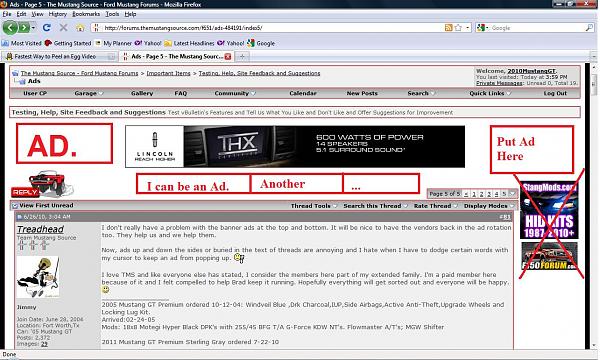Open The Mustang Source forum home link
The image size is (600, 360).
click(x=79, y=73)
